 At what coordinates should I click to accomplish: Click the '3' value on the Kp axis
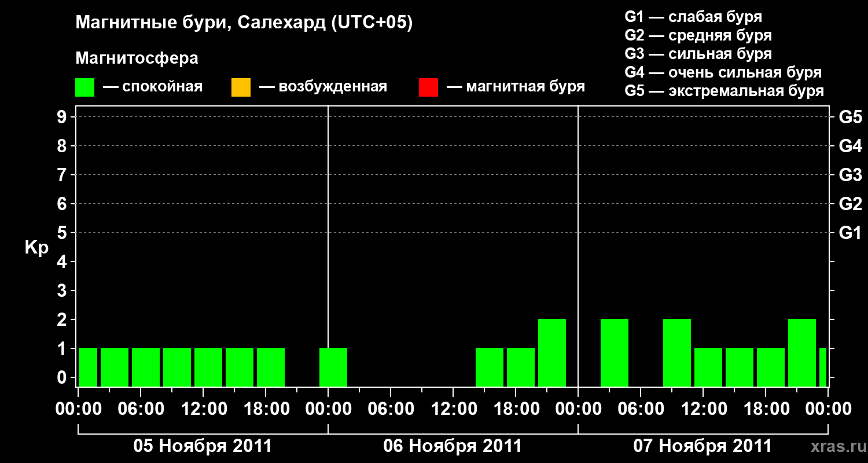coord(63,291)
